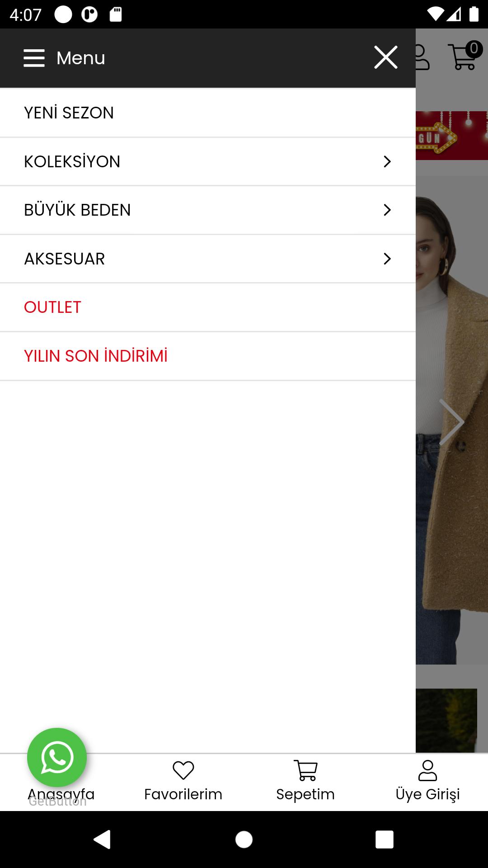
Task: Tap the Üye Girişi person icon
Action: point(427,771)
